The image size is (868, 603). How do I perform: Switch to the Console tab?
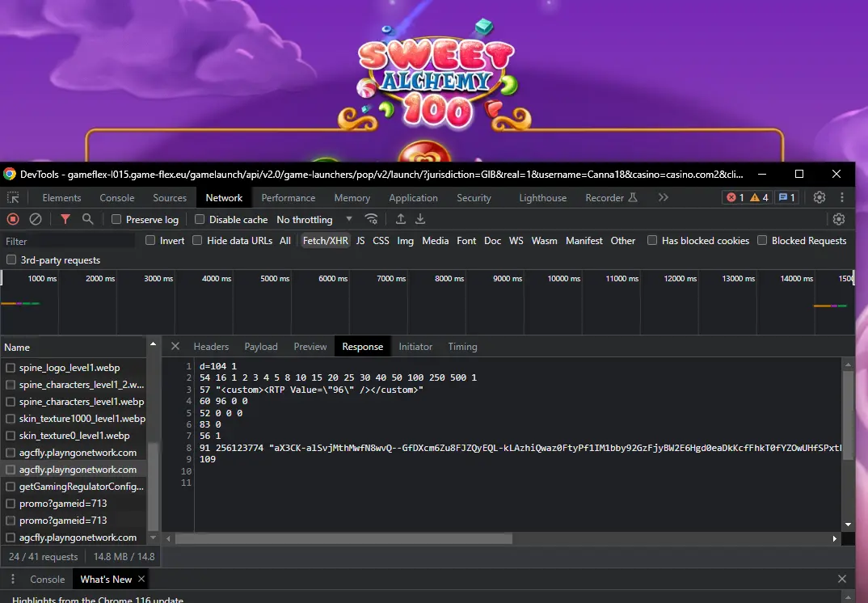(x=117, y=198)
